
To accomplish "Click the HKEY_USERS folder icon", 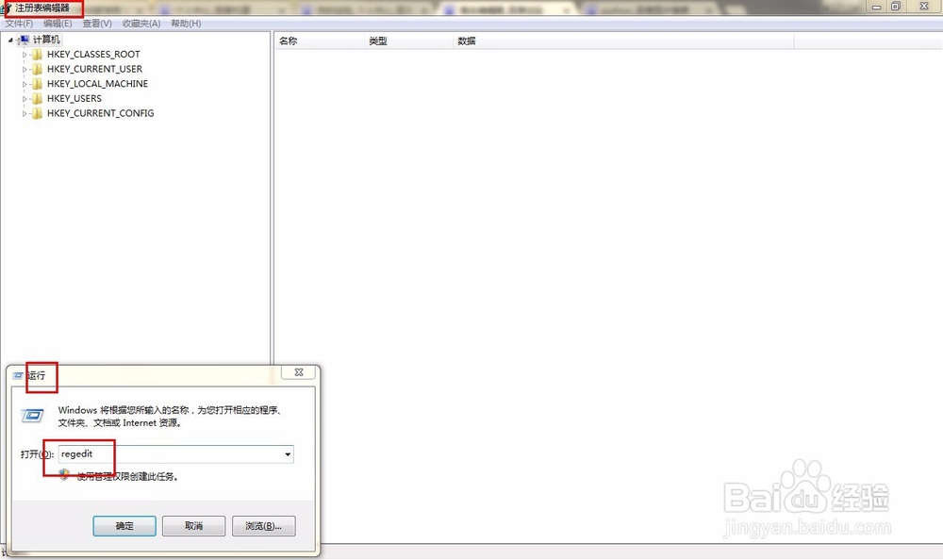I will (36, 98).
